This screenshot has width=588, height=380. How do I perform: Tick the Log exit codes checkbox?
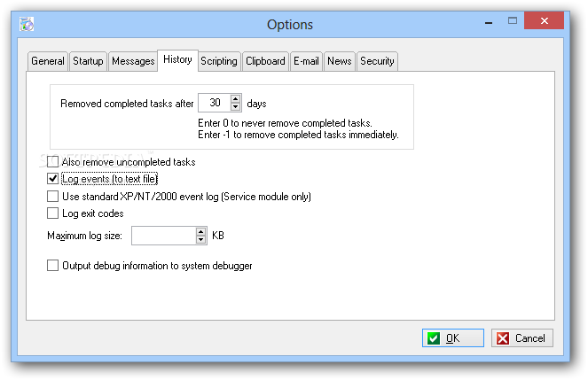[53, 213]
